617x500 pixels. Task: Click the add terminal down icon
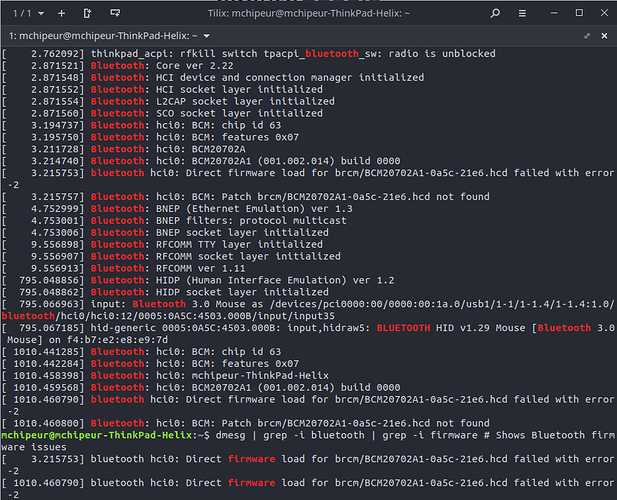click(115, 13)
